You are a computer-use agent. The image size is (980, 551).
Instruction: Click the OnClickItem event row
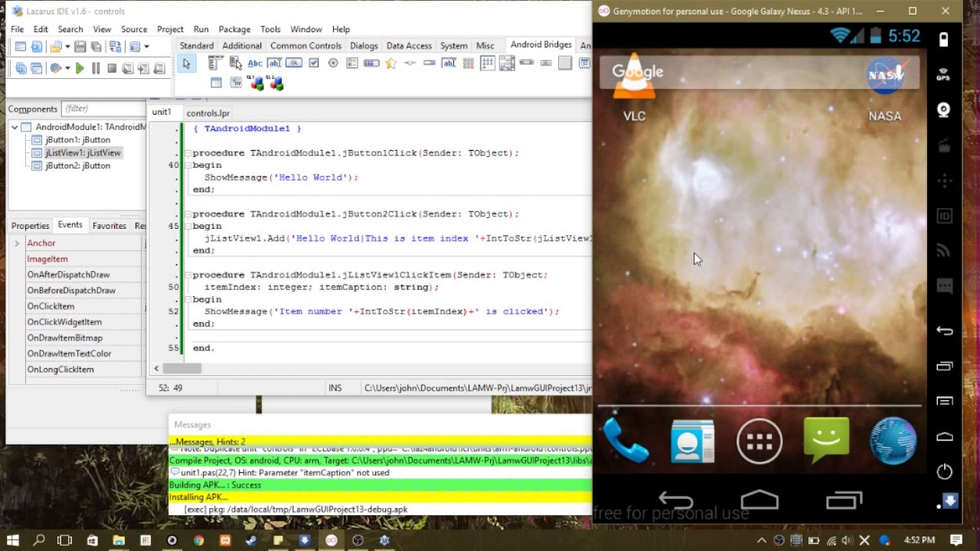(x=77, y=306)
